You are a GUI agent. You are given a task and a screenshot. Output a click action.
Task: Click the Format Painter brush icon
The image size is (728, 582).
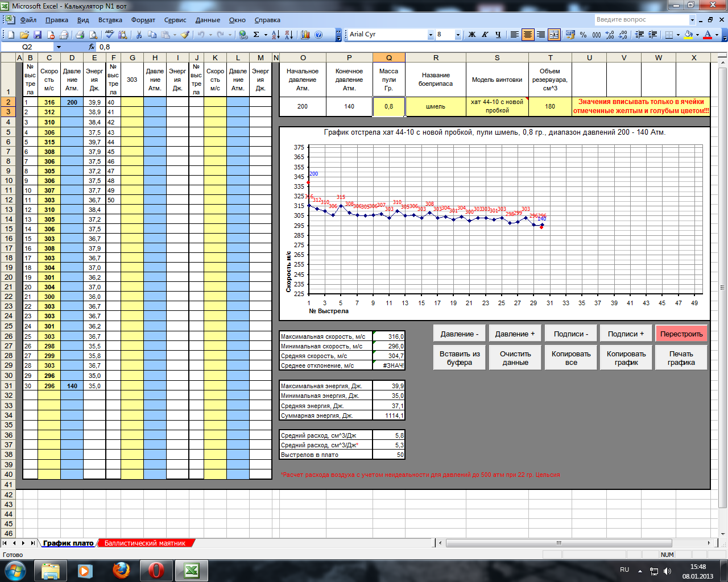tap(185, 35)
